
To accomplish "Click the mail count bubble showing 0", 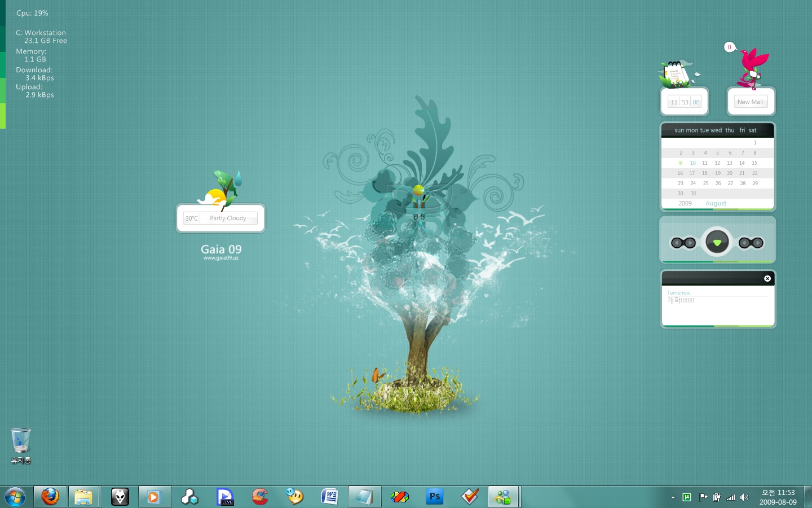I will tap(730, 47).
